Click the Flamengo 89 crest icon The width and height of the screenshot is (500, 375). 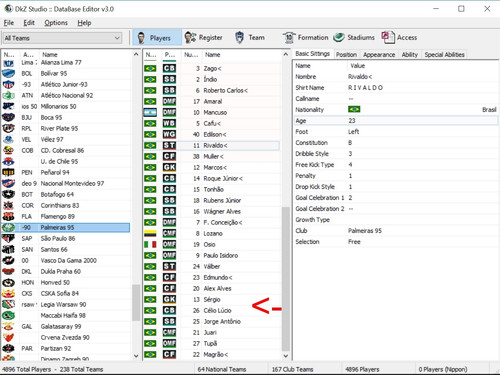pos(9,216)
